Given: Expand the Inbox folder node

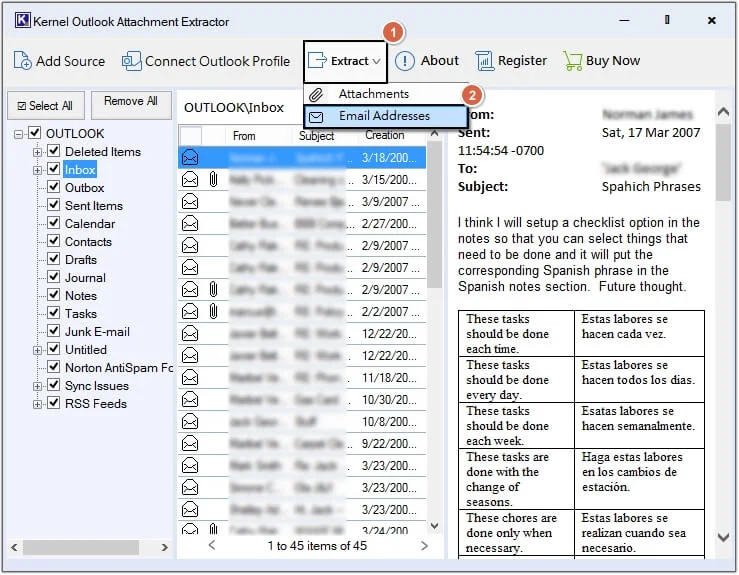Looking at the screenshot, I should (37, 170).
